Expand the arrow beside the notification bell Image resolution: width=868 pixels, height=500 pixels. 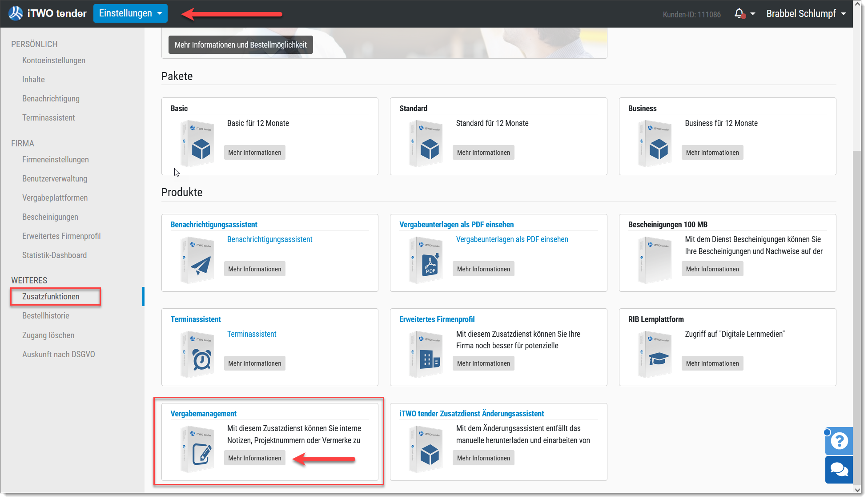point(753,14)
